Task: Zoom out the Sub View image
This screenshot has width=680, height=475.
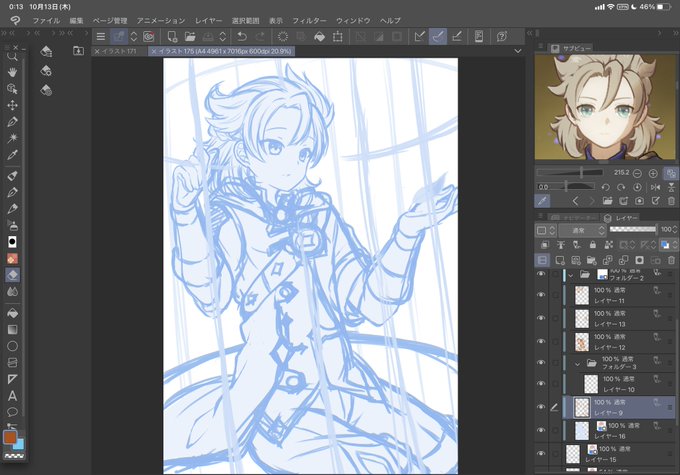Action: pos(637,174)
